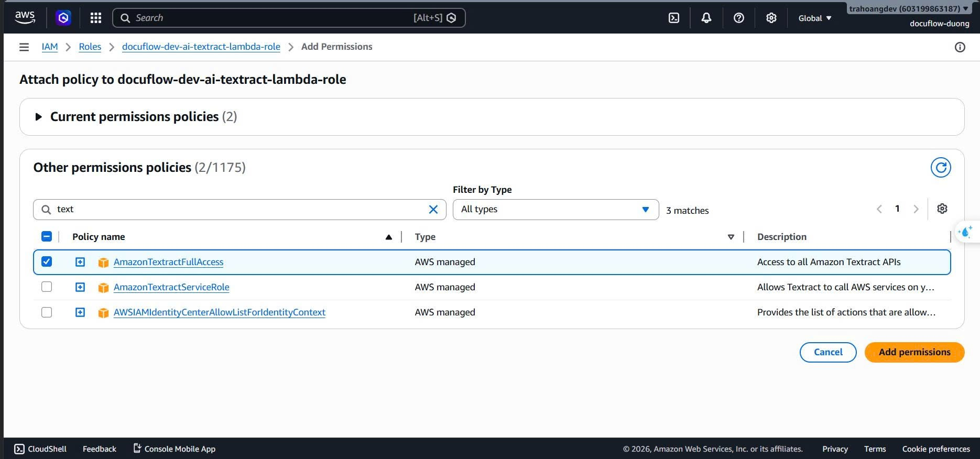Toggle the select-all policies checkbox
This screenshot has height=459, width=980.
click(47, 236)
